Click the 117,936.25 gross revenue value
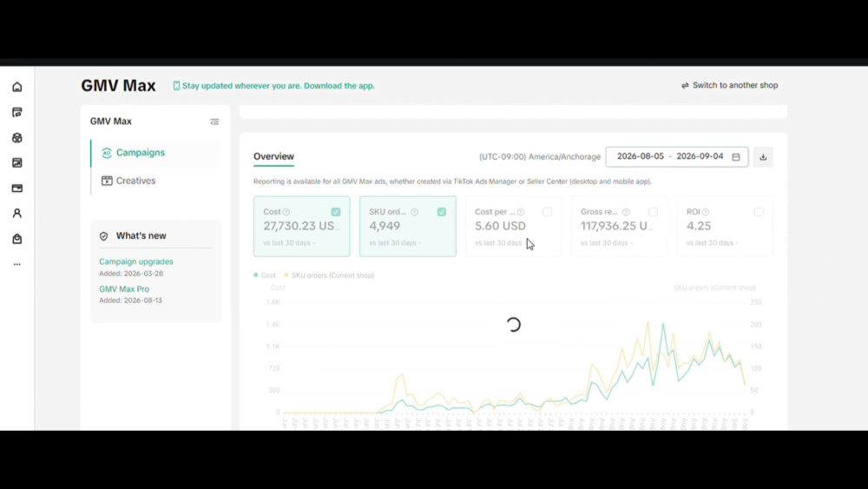868x489 pixels. (x=616, y=226)
